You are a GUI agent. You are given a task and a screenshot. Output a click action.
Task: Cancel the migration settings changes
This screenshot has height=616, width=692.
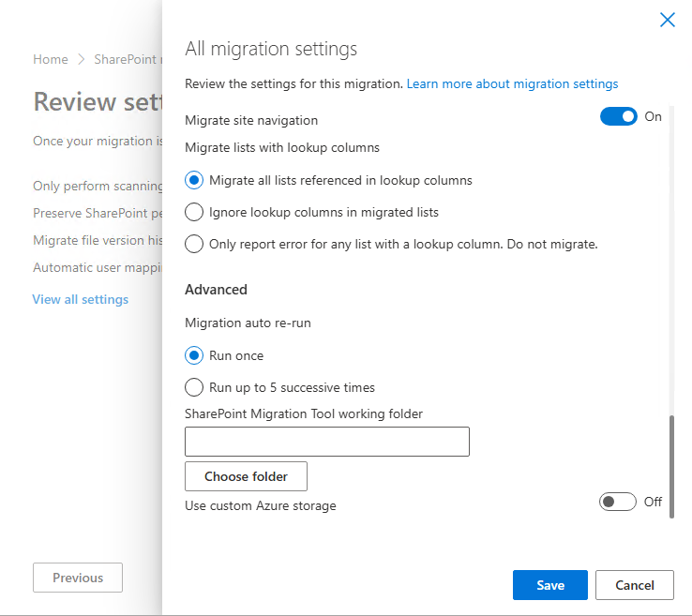coord(635,585)
